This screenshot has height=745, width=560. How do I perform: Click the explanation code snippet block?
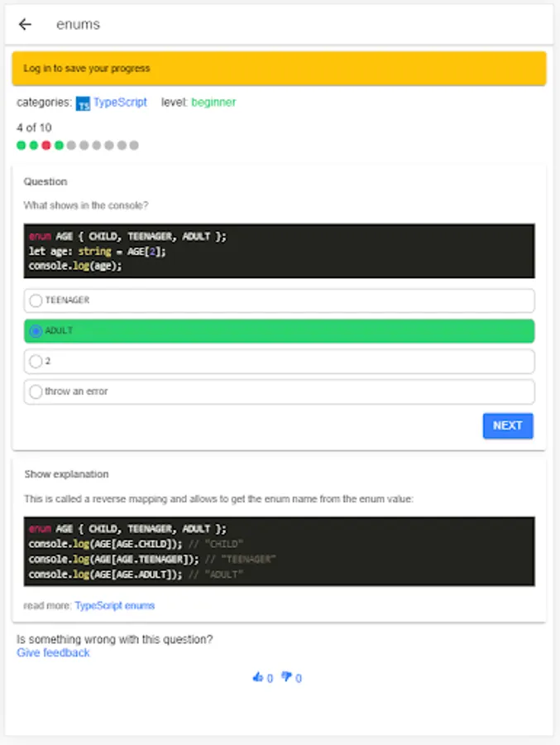pyautogui.click(x=279, y=551)
